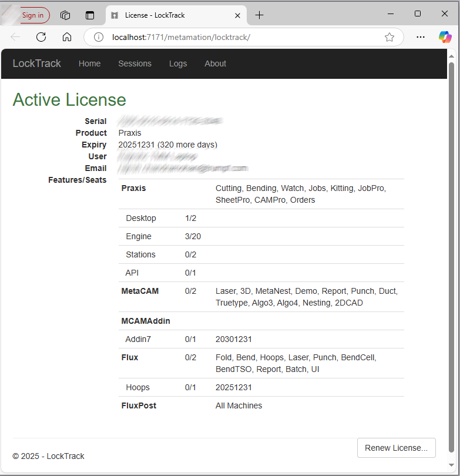
Task: Click the Addin7 expiry 20301231
Action: [234, 340]
